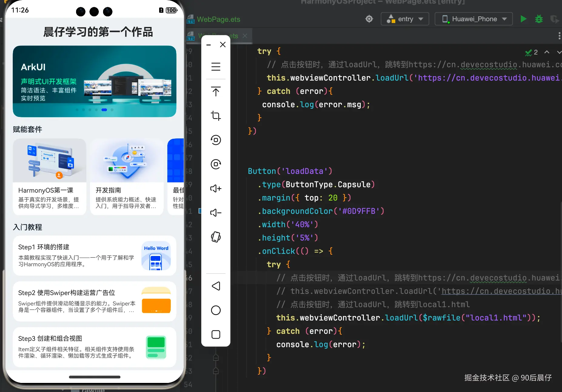Tap the emulator home circle button
The height and width of the screenshot is (392, 562).
click(x=216, y=310)
